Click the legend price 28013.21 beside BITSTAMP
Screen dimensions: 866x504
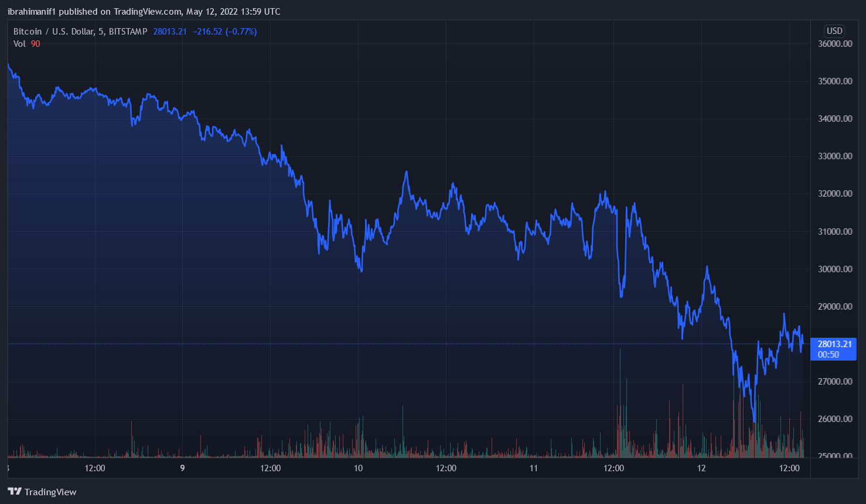click(170, 32)
